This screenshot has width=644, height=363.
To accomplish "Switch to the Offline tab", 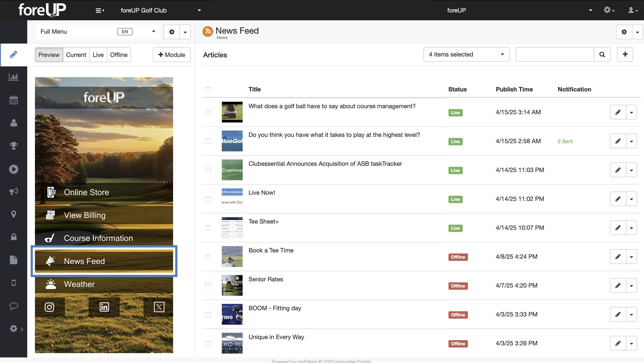I will (x=119, y=55).
